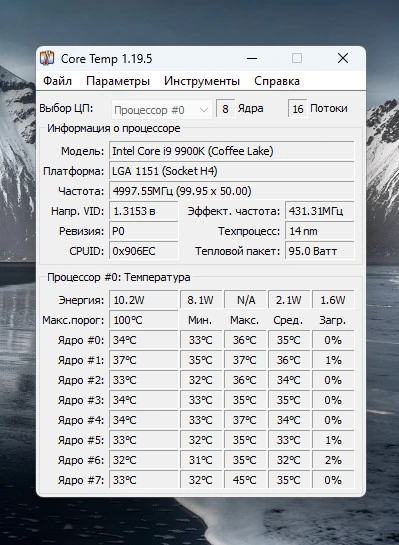Image resolution: width=399 pixels, height=545 pixels.
Task: Click the power value 8.1W
Action: point(201,300)
